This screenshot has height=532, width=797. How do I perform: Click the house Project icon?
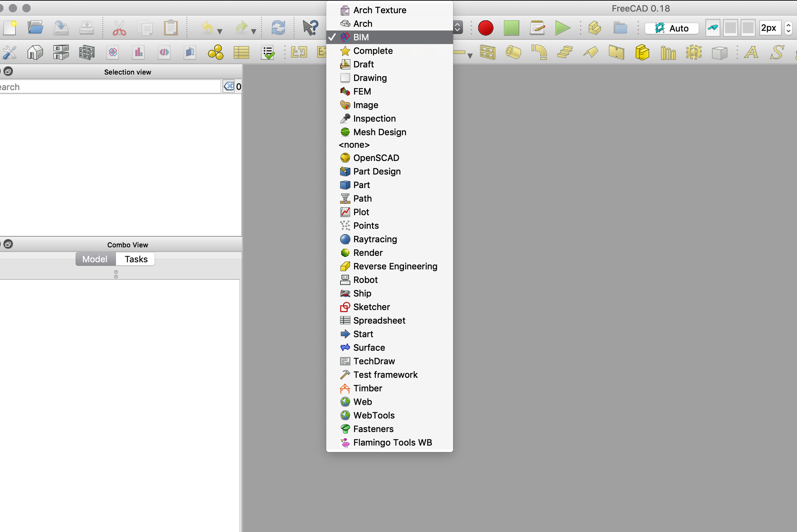35,53
